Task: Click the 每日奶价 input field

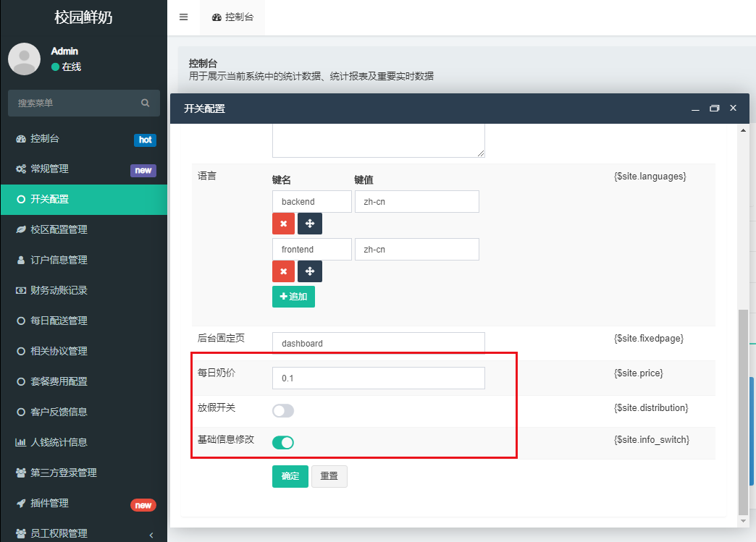Action: pyautogui.click(x=378, y=378)
